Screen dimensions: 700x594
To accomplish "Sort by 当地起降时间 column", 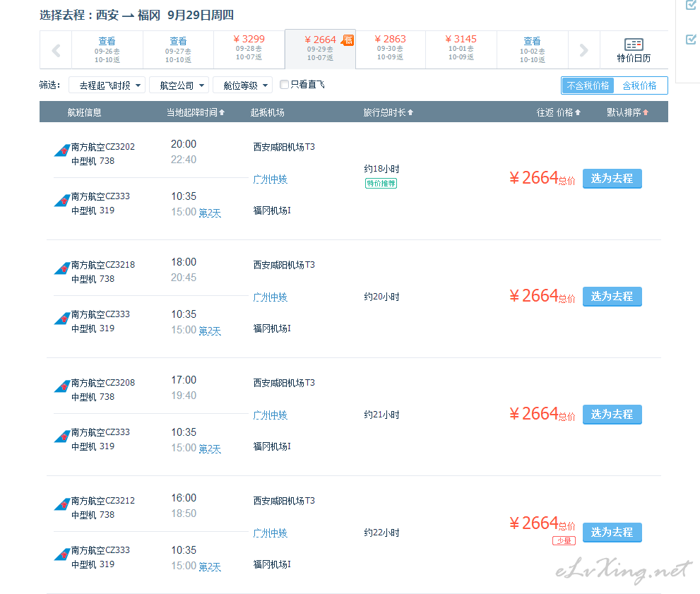I will (196, 112).
